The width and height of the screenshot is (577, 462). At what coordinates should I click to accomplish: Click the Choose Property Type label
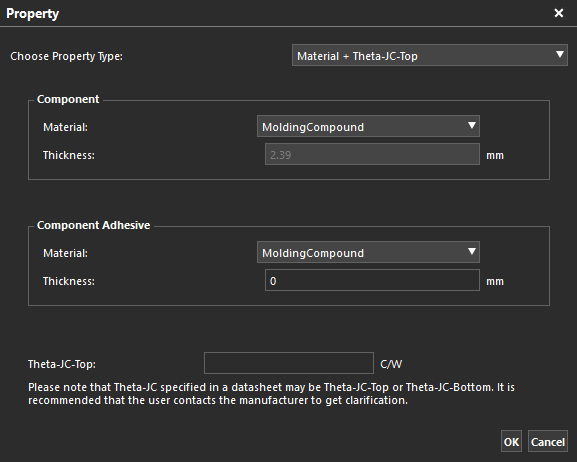coord(67,56)
